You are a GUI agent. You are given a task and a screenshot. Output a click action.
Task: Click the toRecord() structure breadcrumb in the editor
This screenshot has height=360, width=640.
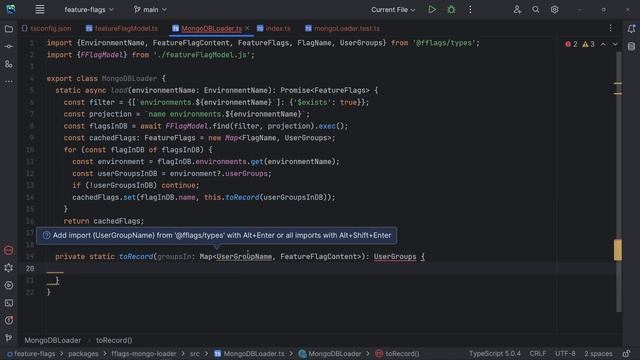114,340
